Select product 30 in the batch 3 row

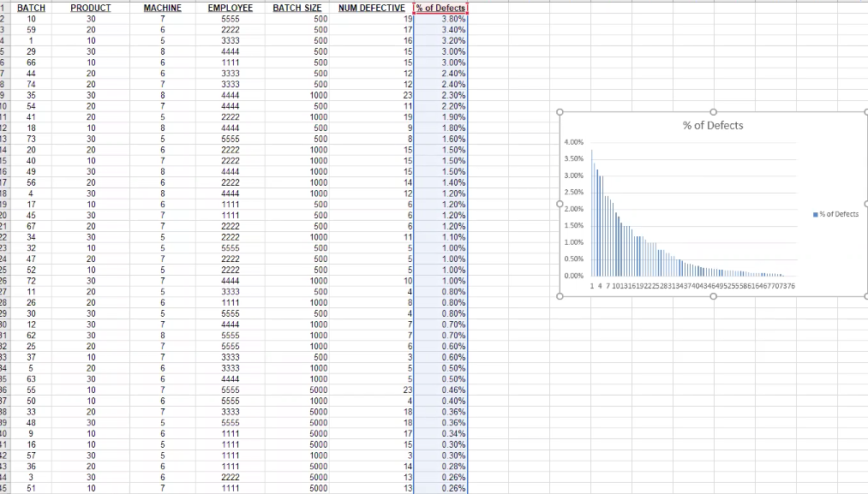click(x=91, y=477)
